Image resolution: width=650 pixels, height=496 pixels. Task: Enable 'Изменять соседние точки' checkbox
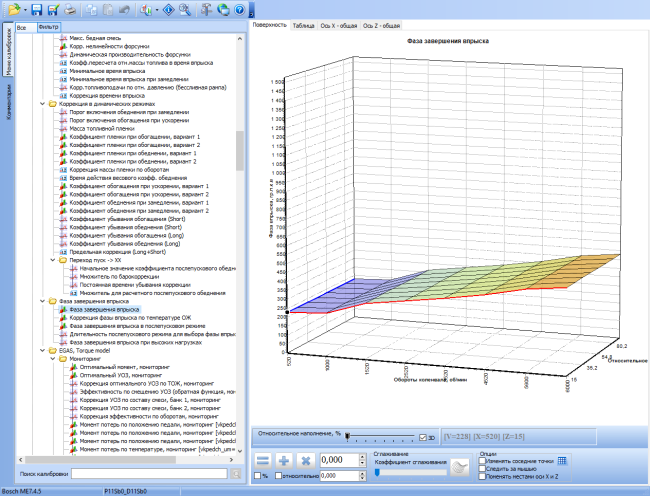click(482, 461)
